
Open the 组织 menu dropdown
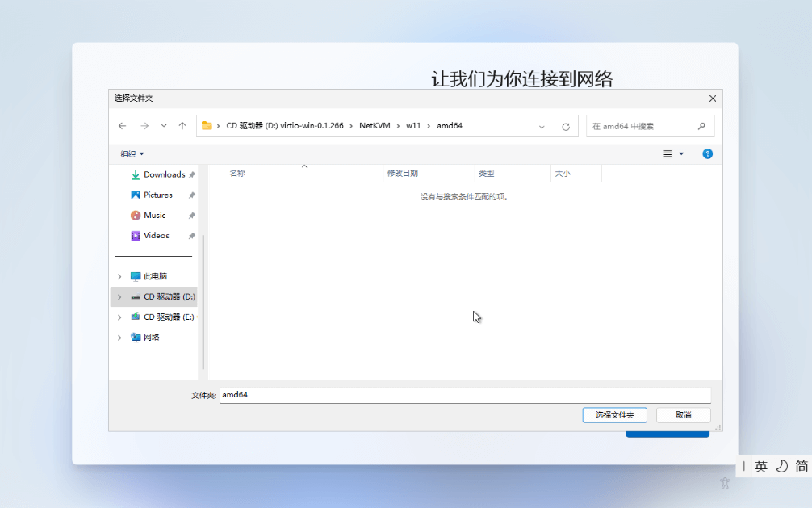pos(132,154)
